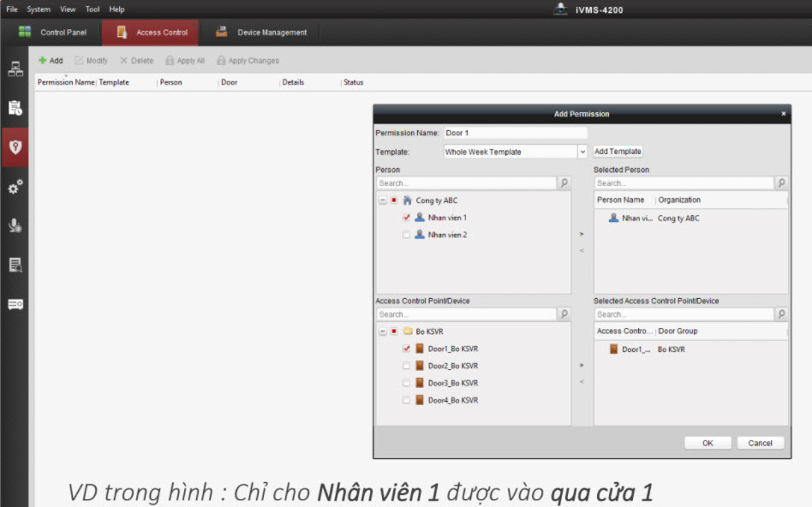Enable the Door2_Bo KSVR checkbox
Screen dimensions: 812x507
coord(407,366)
